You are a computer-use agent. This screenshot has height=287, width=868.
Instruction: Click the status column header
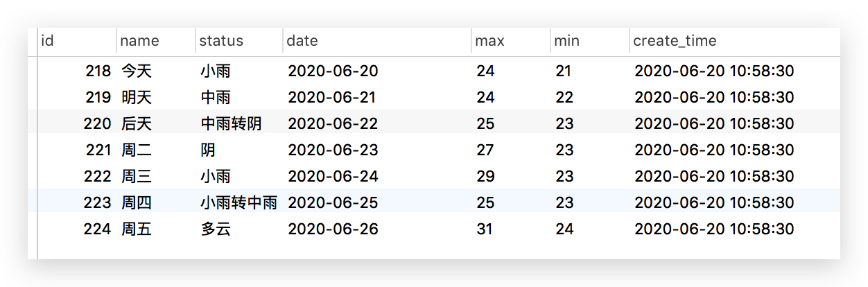221,41
